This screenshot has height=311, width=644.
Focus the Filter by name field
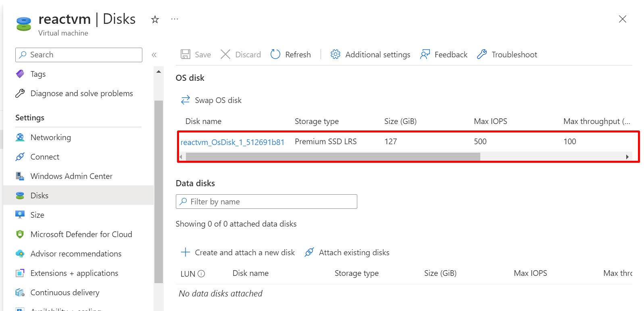pos(266,202)
